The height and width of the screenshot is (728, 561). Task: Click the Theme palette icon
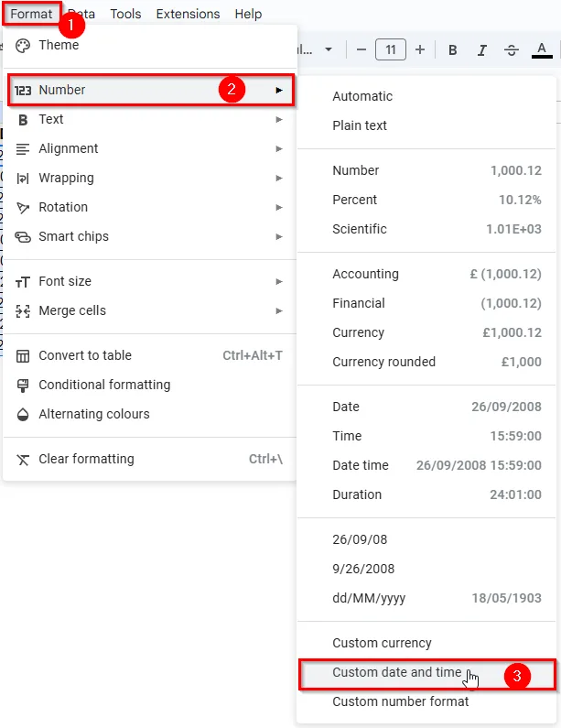point(23,46)
